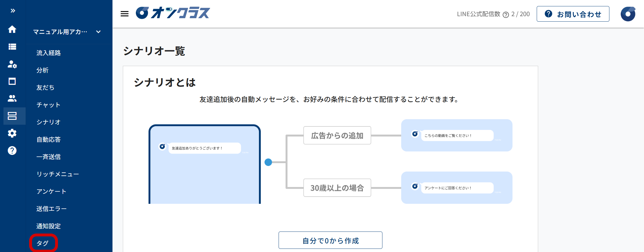Open the people group icon in the sidebar

click(12, 98)
